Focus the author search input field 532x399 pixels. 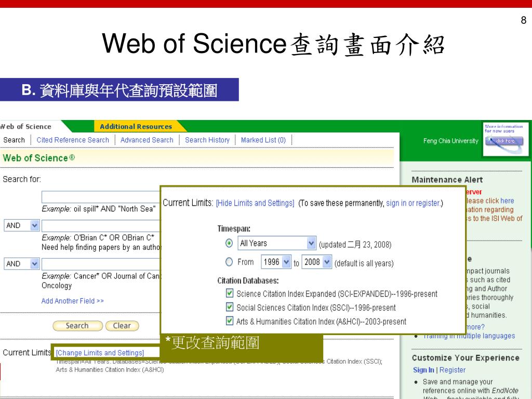pyautogui.click(x=101, y=225)
